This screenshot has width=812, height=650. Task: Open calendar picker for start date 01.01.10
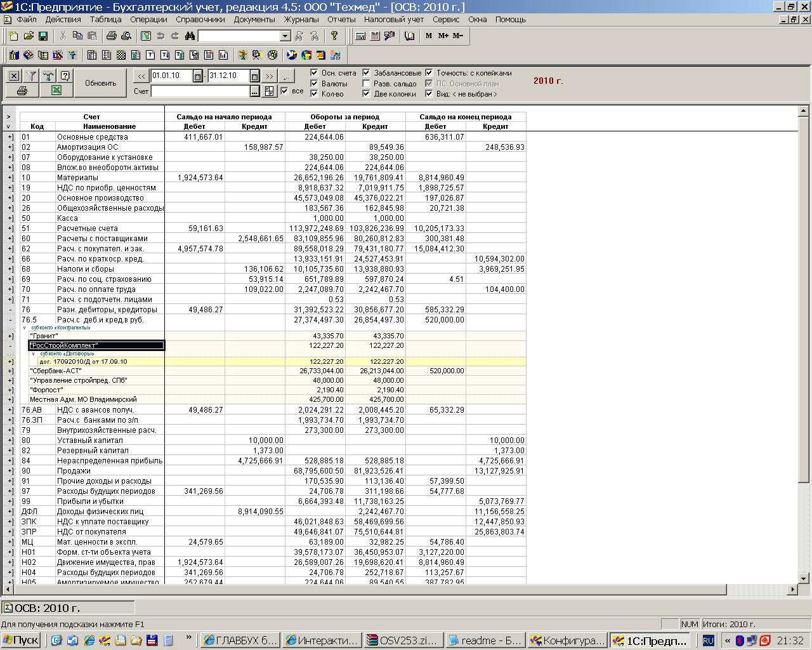coord(198,76)
